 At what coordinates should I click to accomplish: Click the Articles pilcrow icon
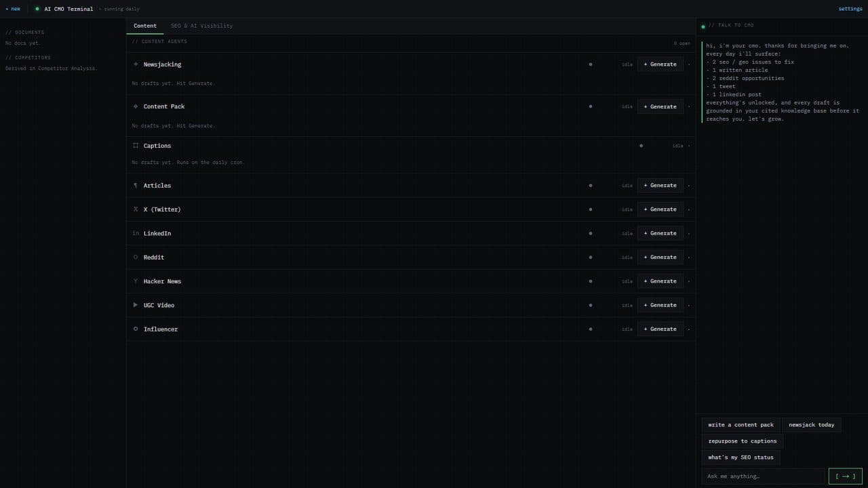[x=136, y=185]
